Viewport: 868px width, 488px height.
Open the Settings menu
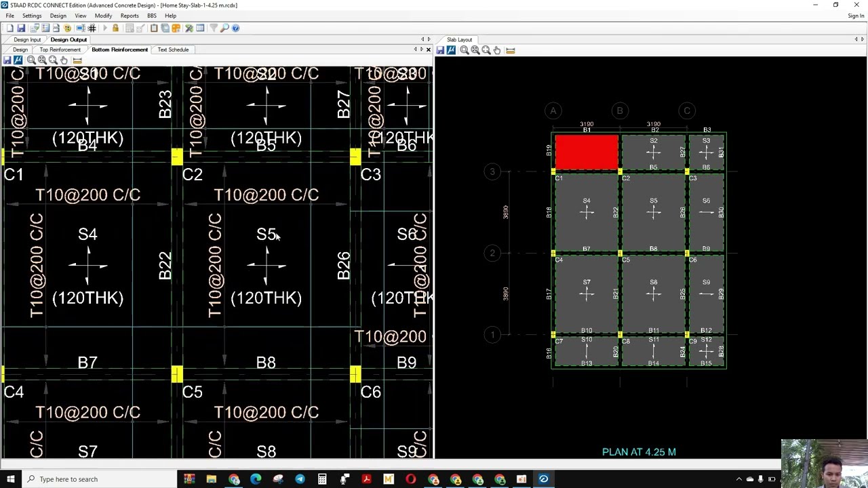(32, 16)
